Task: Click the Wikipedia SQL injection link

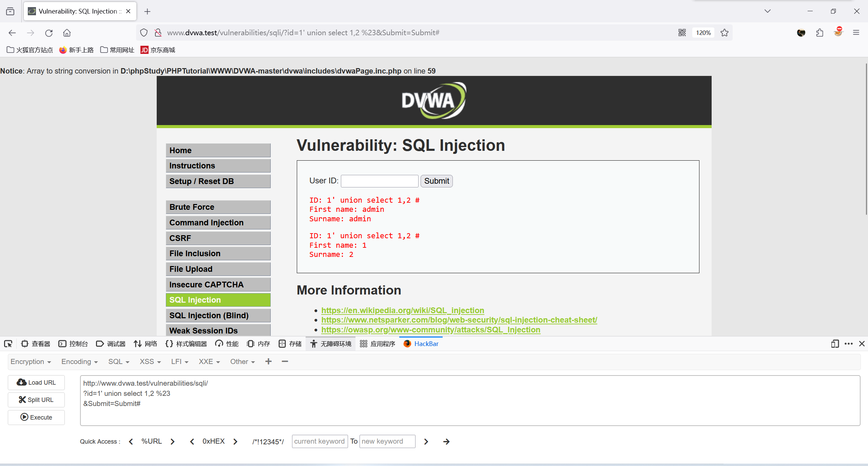Action: pos(402,309)
